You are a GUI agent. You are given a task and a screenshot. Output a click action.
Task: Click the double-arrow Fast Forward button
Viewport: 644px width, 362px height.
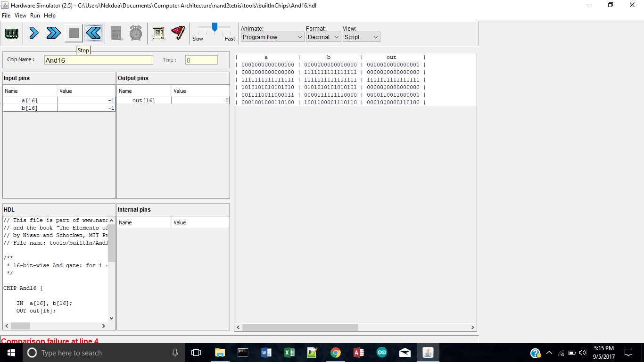coord(53,33)
